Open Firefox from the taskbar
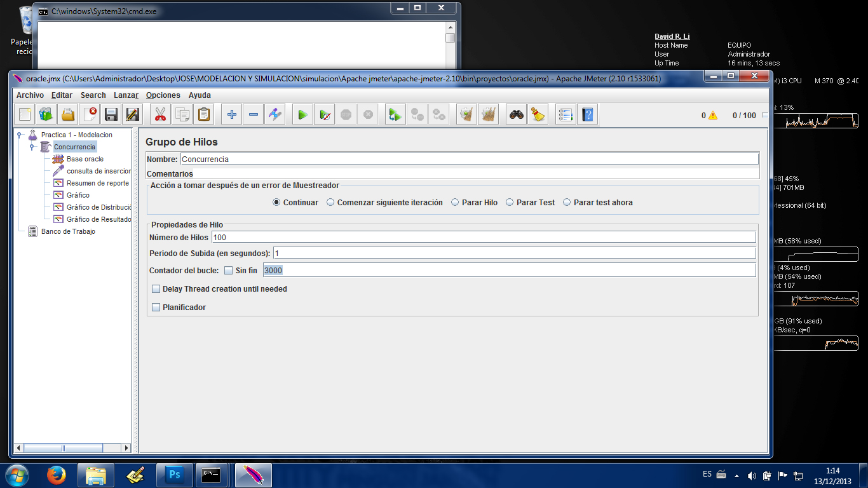The height and width of the screenshot is (488, 868). click(57, 475)
